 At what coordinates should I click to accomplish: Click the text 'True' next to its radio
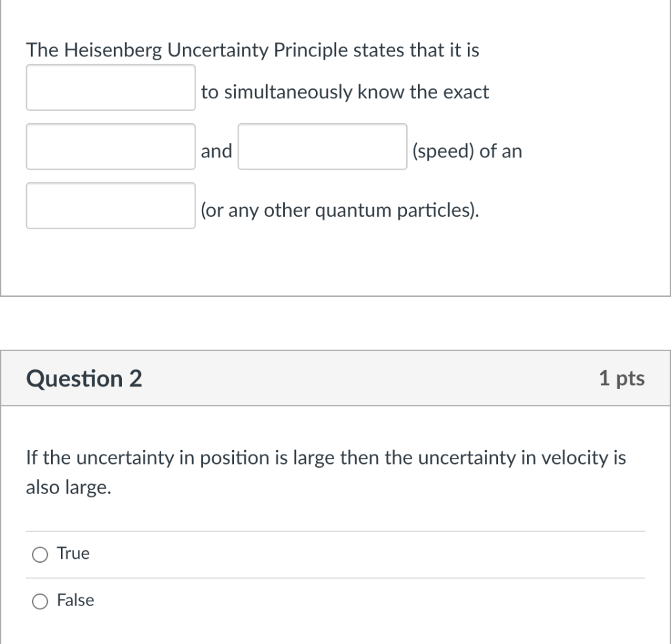pyautogui.click(x=73, y=554)
